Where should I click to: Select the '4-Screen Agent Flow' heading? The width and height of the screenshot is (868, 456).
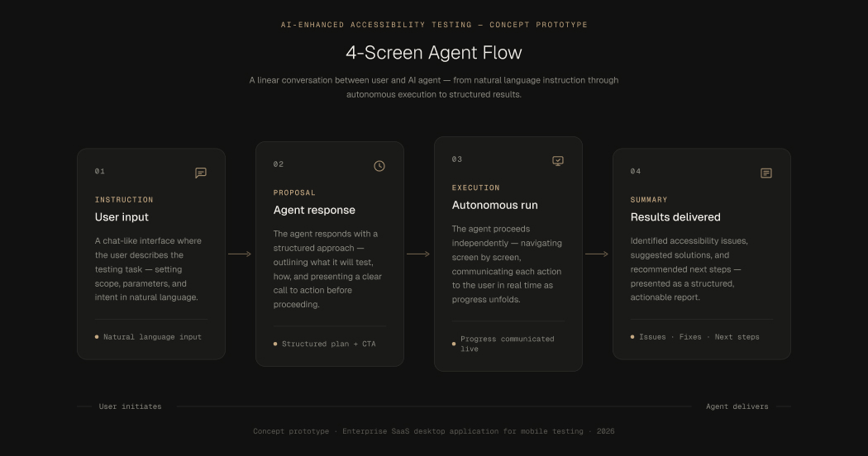[434, 53]
